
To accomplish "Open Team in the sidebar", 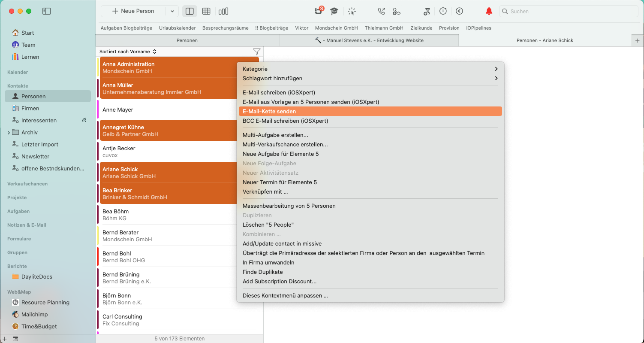I will [x=28, y=45].
